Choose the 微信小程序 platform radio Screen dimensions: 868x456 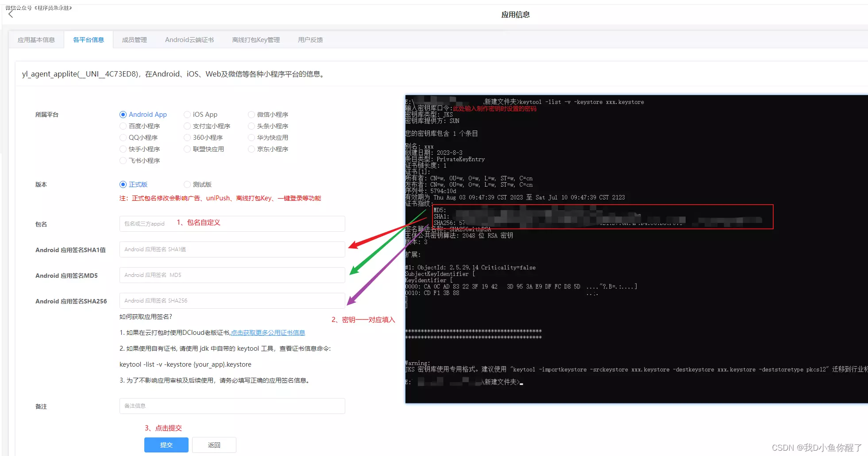(251, 115)
